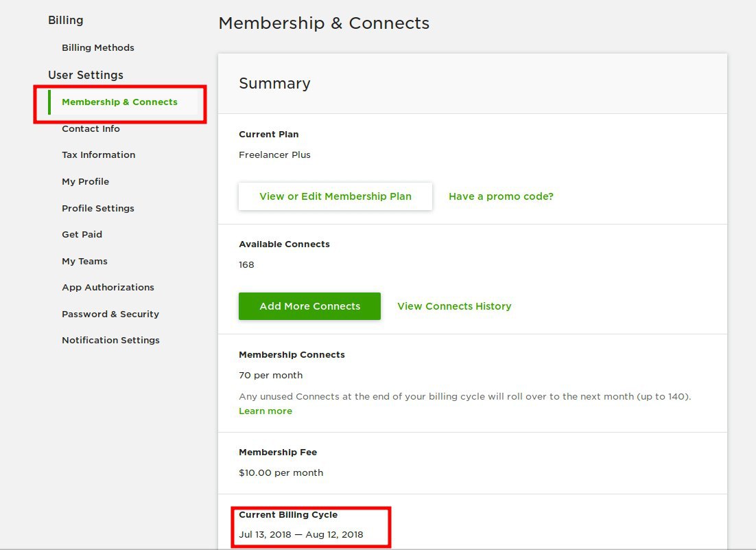Click View or Edit Membership Plan button
This screenshot has width=756, height=550.
[x=335, y=196]
